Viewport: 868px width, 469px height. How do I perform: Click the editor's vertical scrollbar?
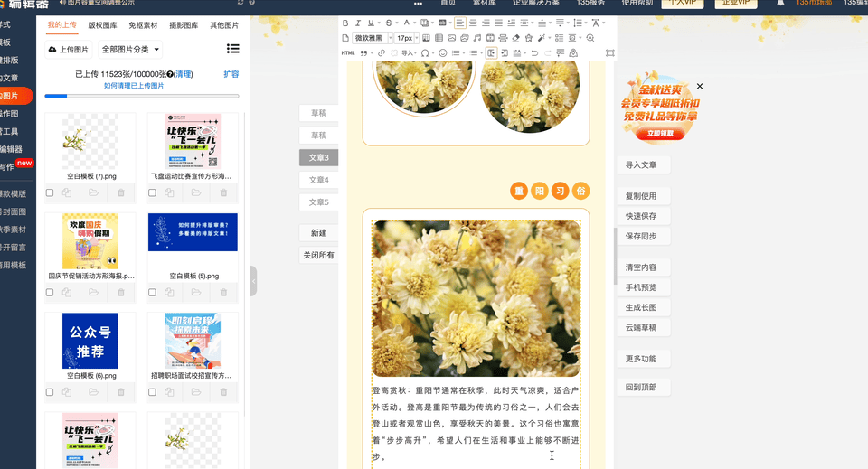[615, 256]
